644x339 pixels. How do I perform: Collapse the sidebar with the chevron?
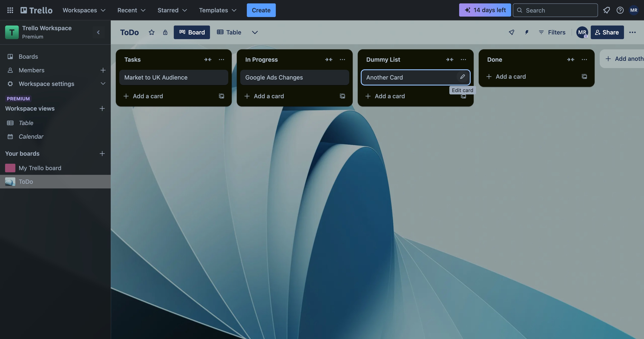[x=98, y=33]
